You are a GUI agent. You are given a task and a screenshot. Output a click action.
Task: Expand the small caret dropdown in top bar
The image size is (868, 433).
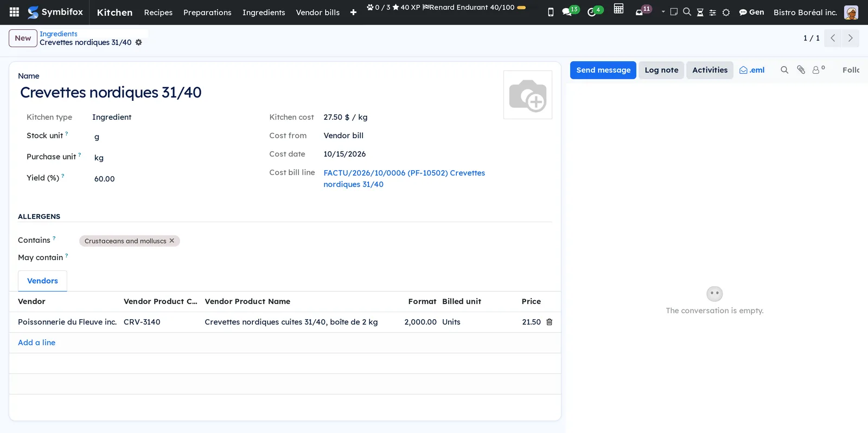pyautogui.click(x=663, y=11)
